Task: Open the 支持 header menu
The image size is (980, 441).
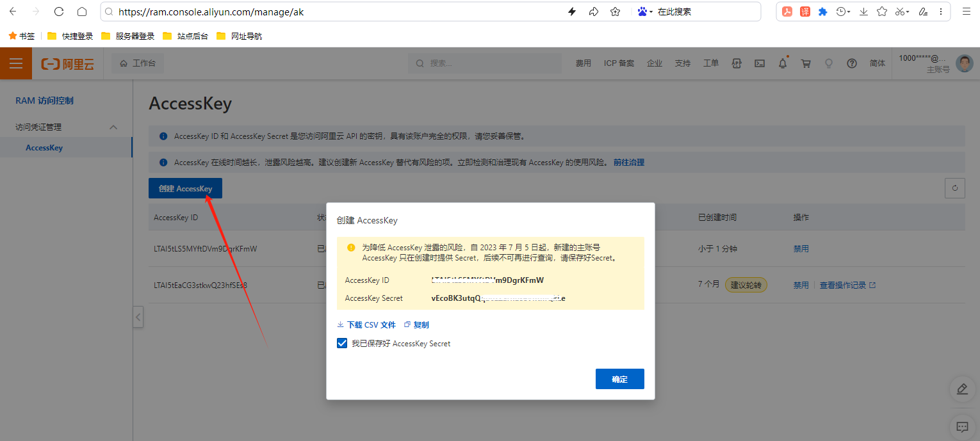Action: click(x=683, y=63)
